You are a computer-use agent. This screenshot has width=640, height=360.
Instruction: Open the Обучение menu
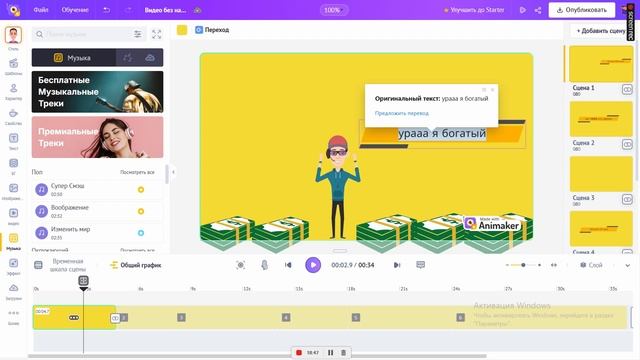pyautogui.click(x=75, y=10)
